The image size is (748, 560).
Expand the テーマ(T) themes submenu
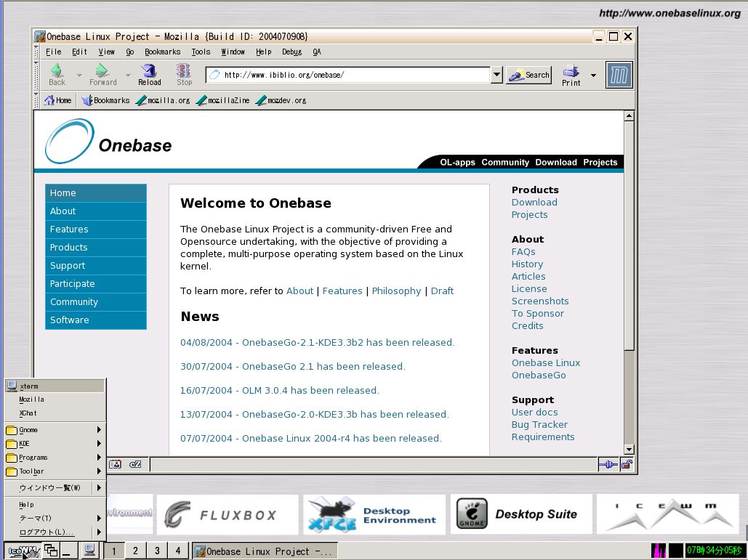tap(55, 518)
